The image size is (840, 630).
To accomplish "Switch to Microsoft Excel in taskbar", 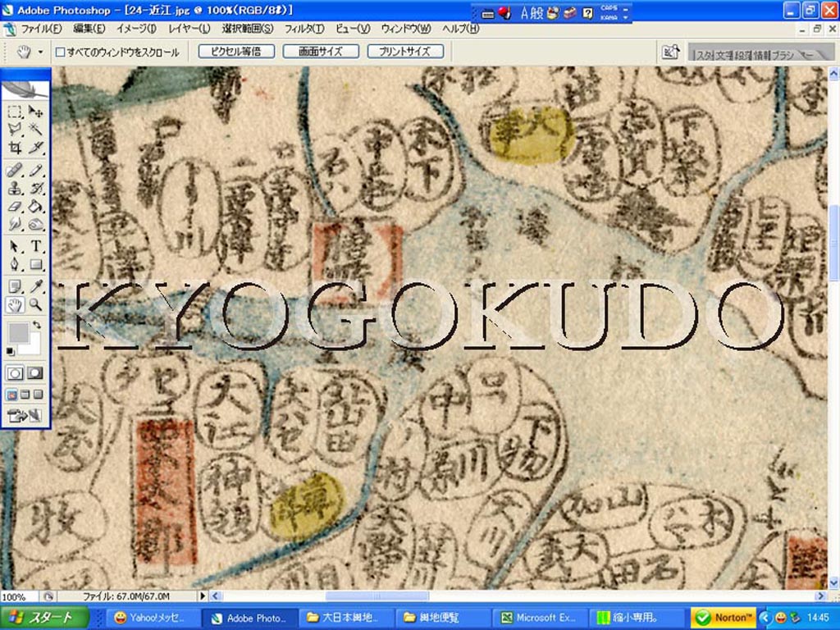I will [540, 618].
